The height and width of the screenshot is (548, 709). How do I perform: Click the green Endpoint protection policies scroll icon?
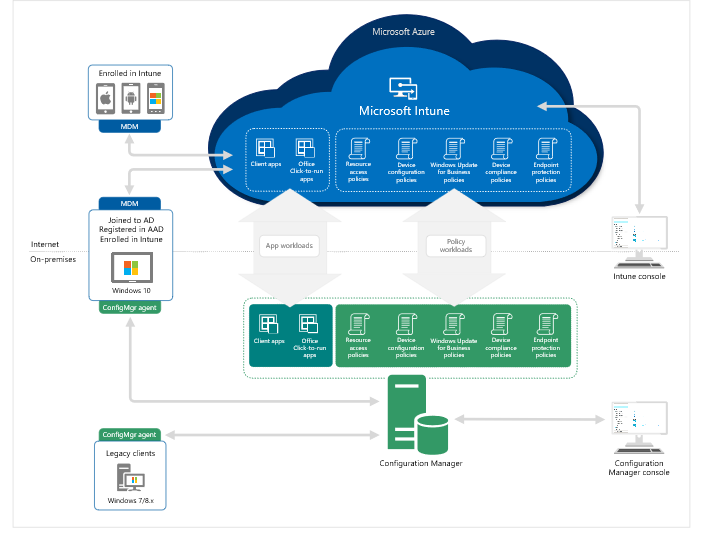[x=546, y=324]
